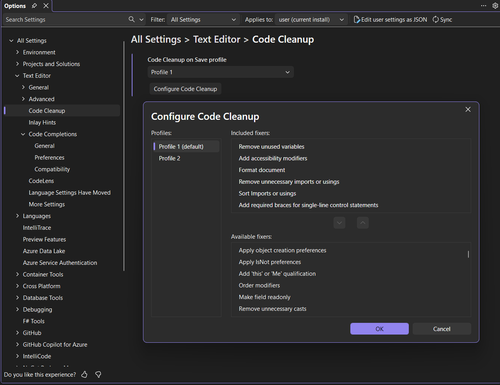Select Profile 2 in Profiles list

click(x=186, y=158)
